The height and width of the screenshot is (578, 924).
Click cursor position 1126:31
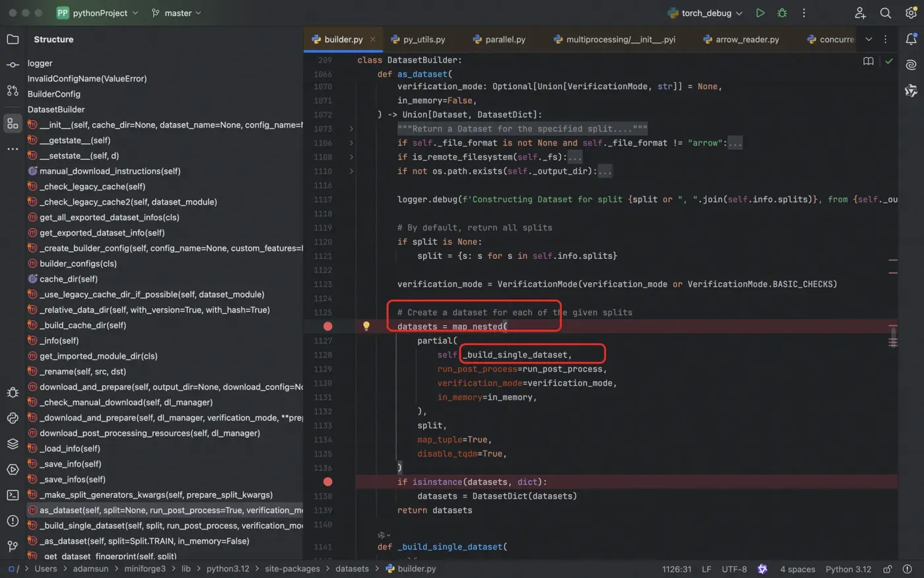(676, 569)
